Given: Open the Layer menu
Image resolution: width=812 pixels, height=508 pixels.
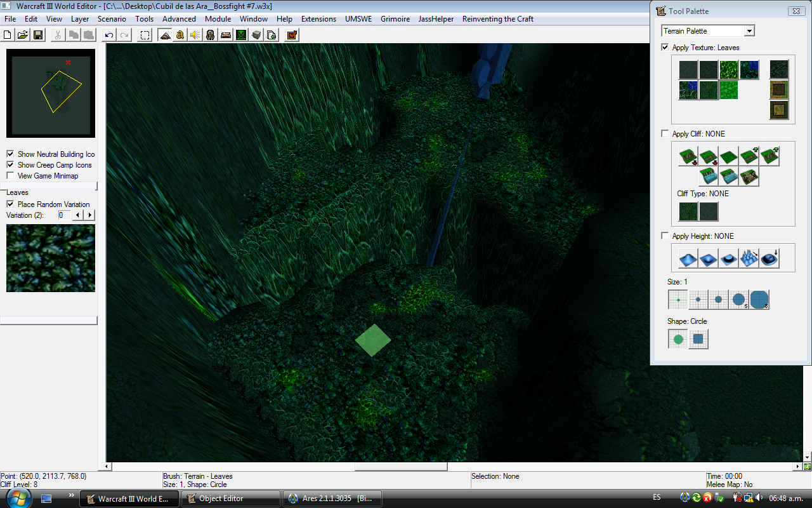Looking at the screenshot, I should [80, 19].
